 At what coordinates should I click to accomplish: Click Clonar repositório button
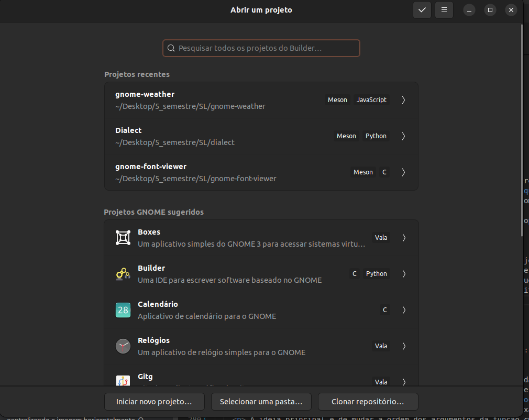point(368,402)
